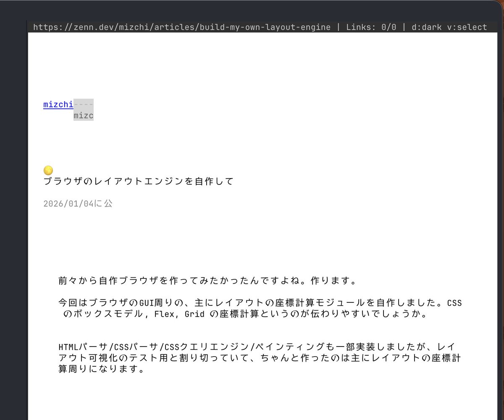Image resolution: width=504 pixels, height=420 pixels.
Task: Open the mizchi author link
Action: 58,105
